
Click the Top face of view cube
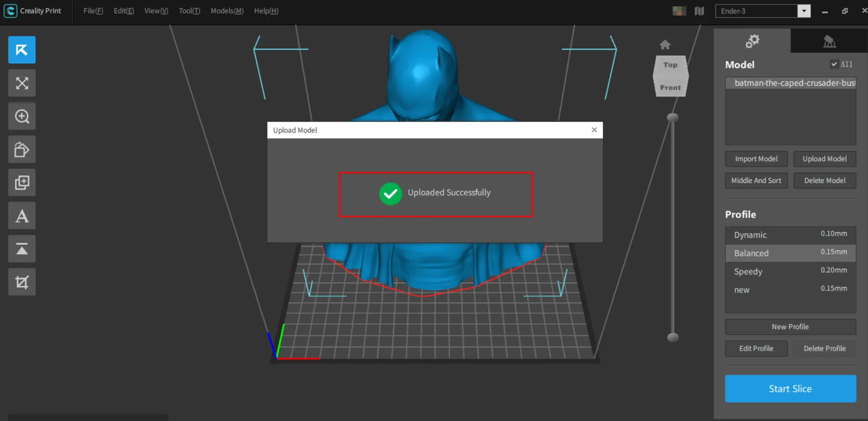[x=670, y=65]
